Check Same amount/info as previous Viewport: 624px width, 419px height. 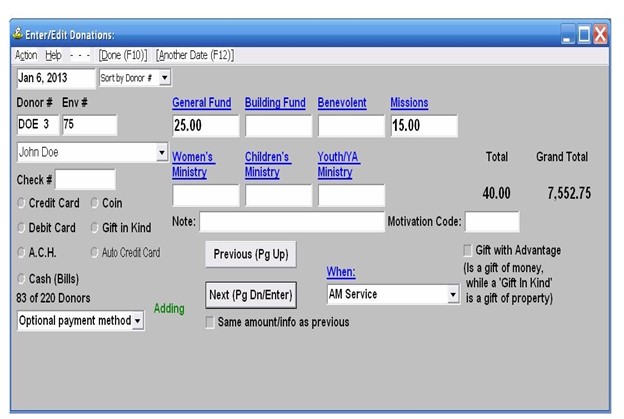(209, 322)
